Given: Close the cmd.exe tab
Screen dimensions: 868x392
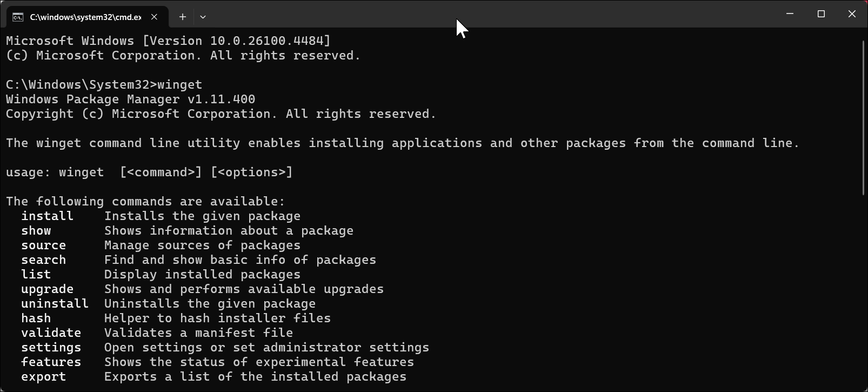Looking at the screenshot, I should click(x=154, y=17).
